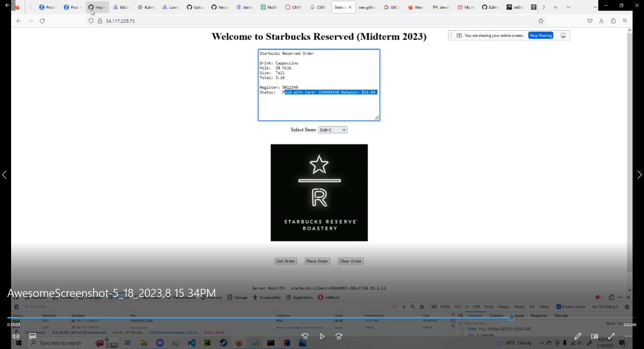This screenshot has width=644, height=349.
Task: Mute the video player volume
Action: pos(15,336)
